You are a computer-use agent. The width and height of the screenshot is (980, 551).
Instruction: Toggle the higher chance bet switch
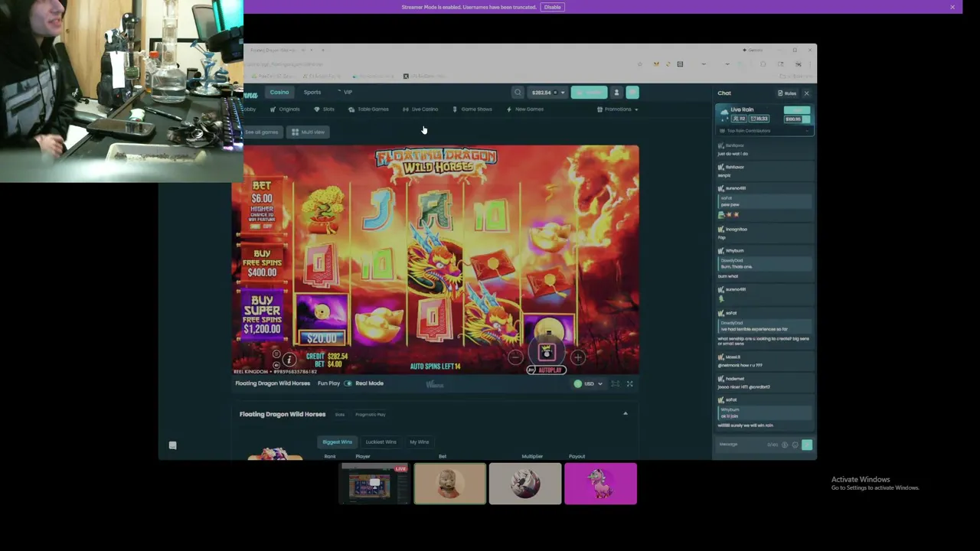263,227
